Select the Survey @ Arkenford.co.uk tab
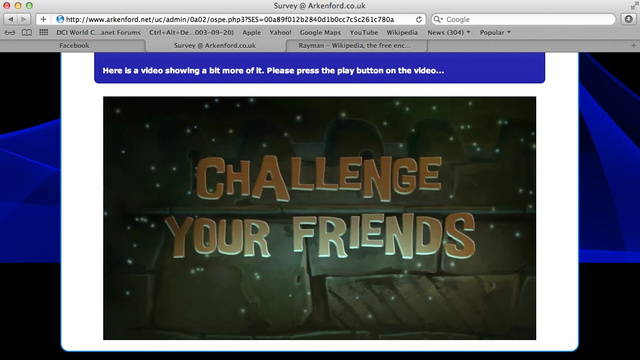Image resolution: width=640 pixels, height=360 pixels. pyautogui.click(x=215, y=45)
